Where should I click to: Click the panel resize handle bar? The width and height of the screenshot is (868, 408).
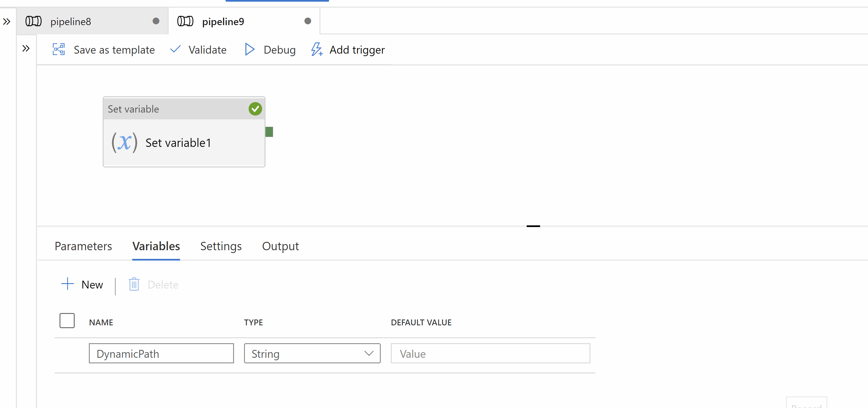533,226
